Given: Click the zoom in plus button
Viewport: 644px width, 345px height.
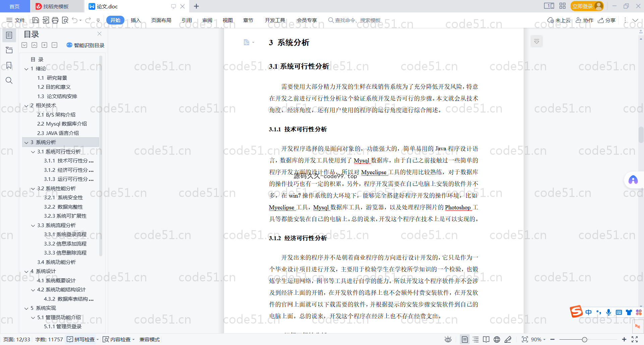Looking at the screenshot, I should point(624,339).
